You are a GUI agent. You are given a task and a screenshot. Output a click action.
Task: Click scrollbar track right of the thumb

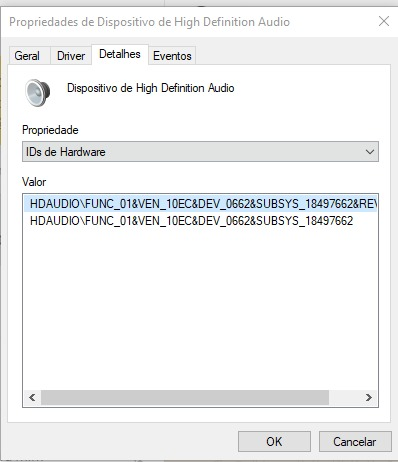pos(344,397)
